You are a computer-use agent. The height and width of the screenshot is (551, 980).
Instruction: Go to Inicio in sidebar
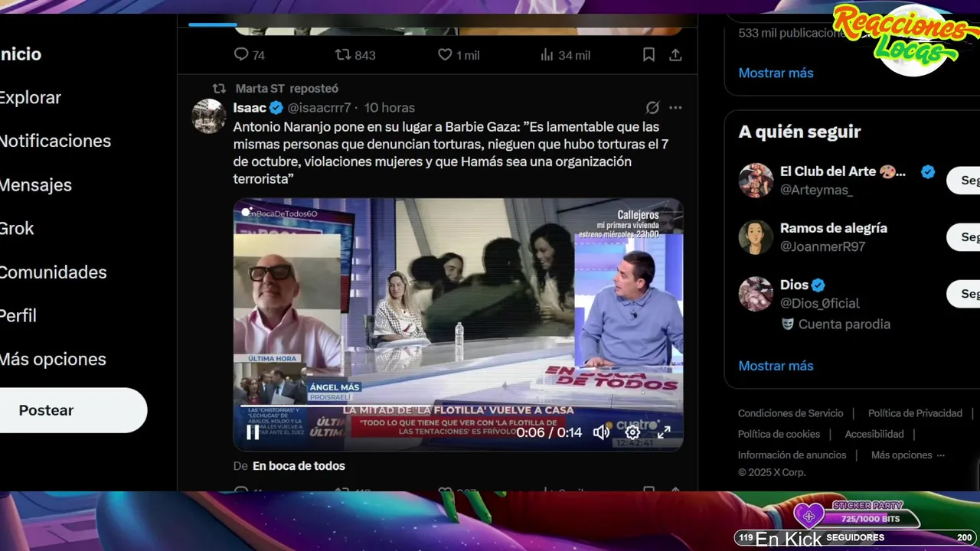tap(21, 54)
